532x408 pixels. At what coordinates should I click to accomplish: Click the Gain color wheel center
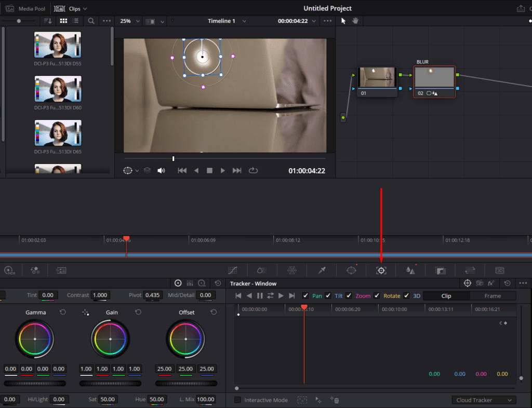[x=110, y=338]
